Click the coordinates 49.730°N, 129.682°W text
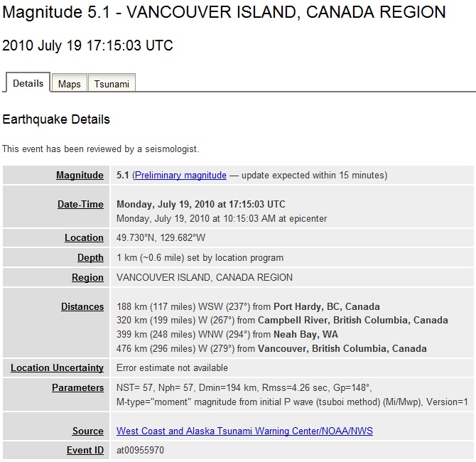476x462 pixels. coord(161,238)
